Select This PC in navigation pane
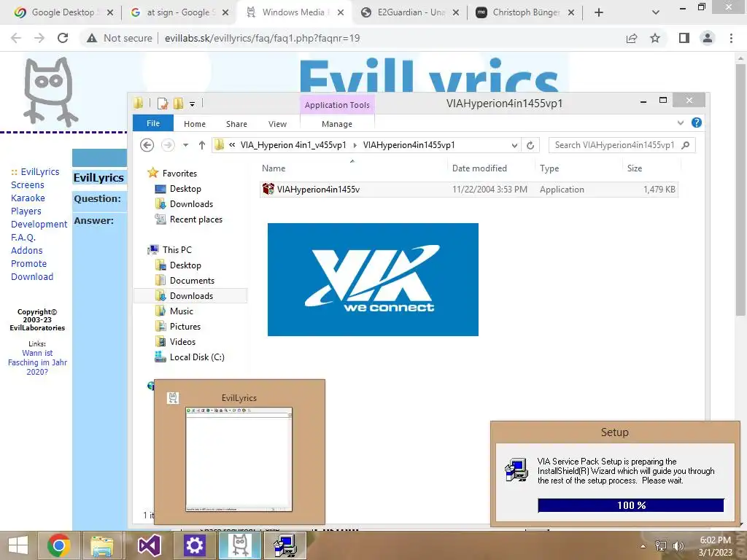747x560 pixels. pos(177,250)
